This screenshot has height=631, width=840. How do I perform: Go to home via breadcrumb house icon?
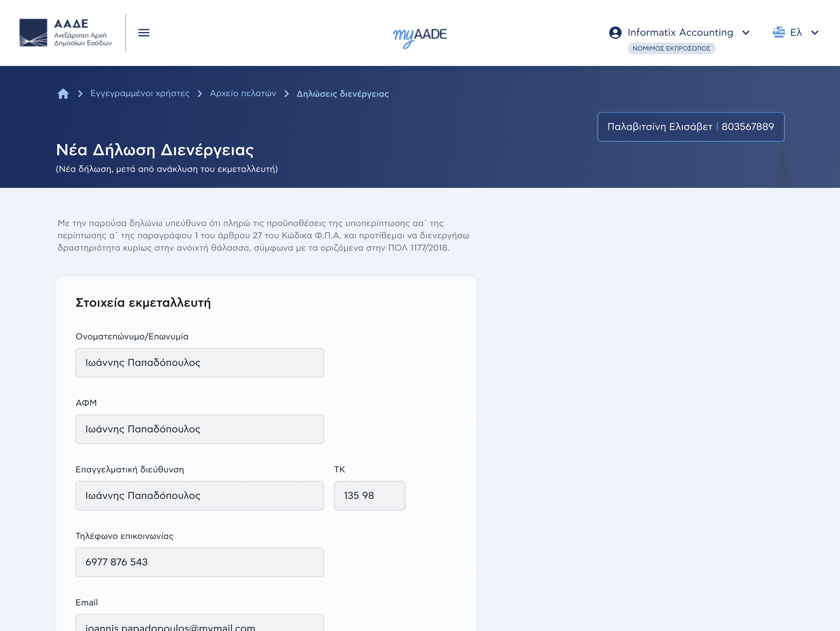click(x=63, y=93)
